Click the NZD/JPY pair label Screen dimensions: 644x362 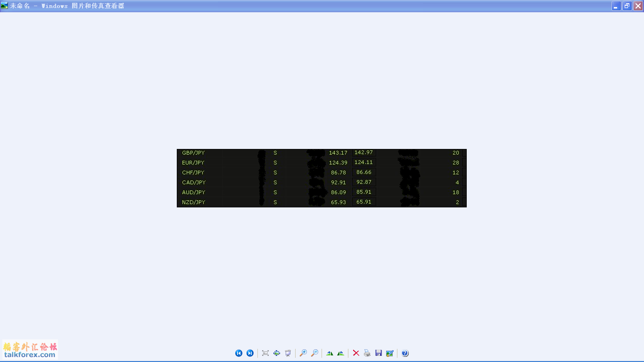194,202
